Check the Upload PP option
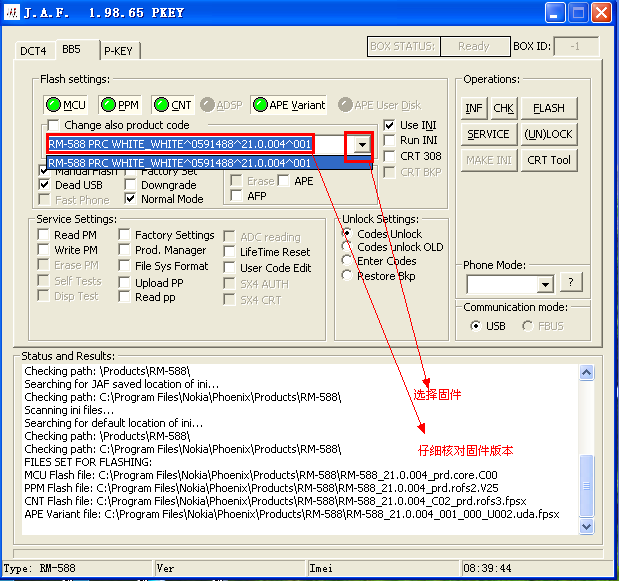This screenshot has height=581, width=619. point(124,283)
